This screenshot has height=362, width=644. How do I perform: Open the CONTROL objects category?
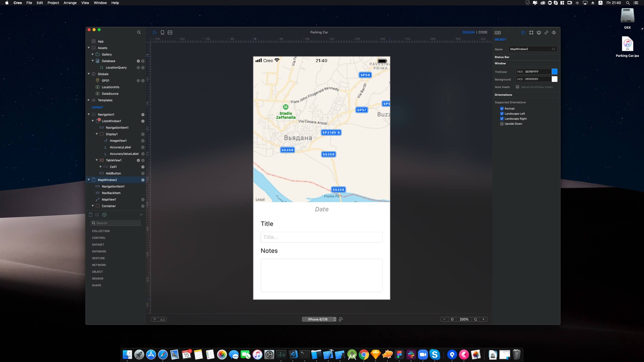[x=99, y=238]
